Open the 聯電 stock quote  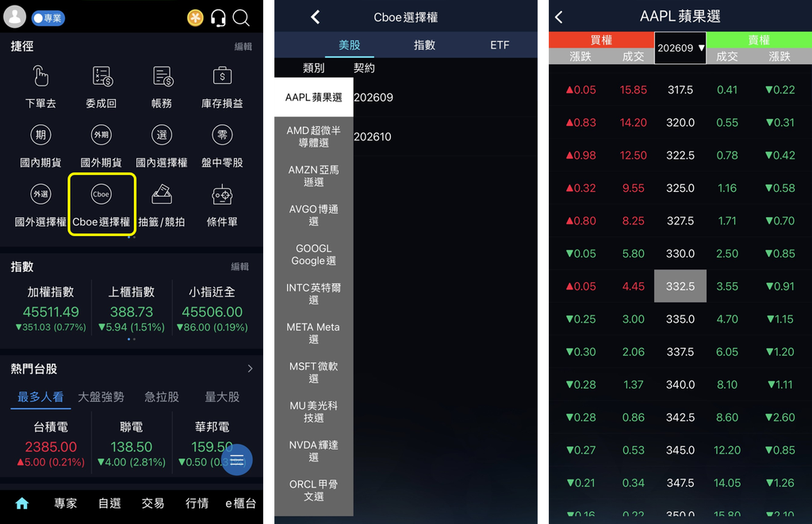[132, 444]
